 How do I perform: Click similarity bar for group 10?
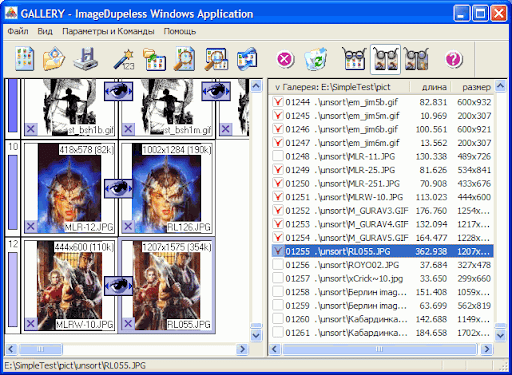pyautogui.click(x=13, y=192)
